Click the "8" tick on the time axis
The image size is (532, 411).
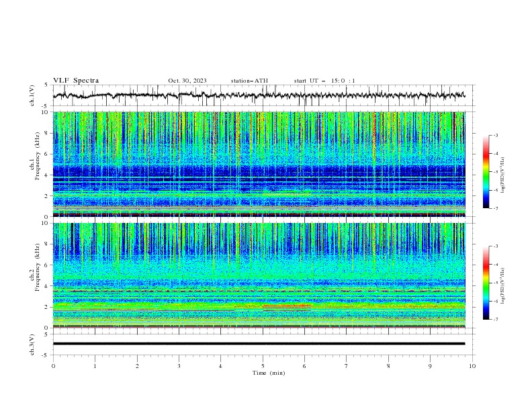click(x=388, y=366)
